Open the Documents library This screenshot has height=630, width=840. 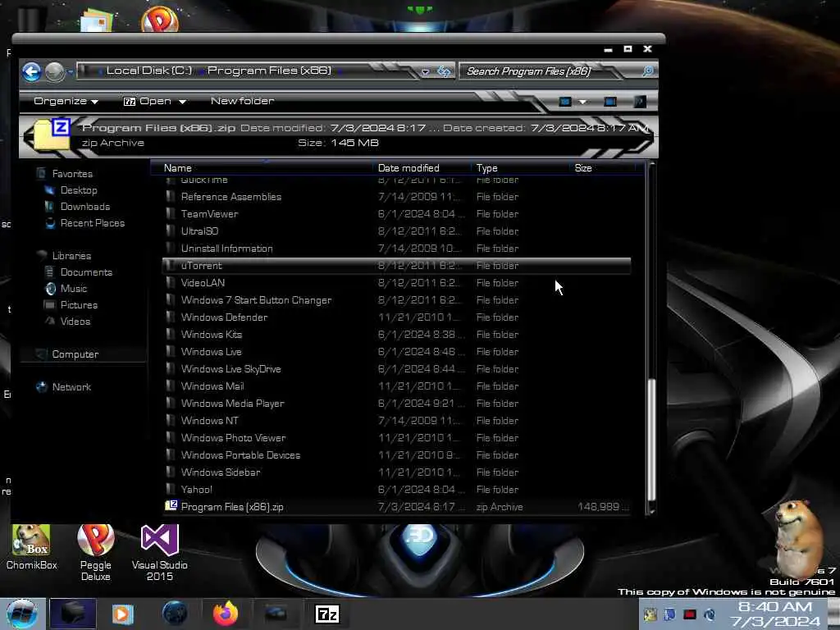[x=86, y=272]
